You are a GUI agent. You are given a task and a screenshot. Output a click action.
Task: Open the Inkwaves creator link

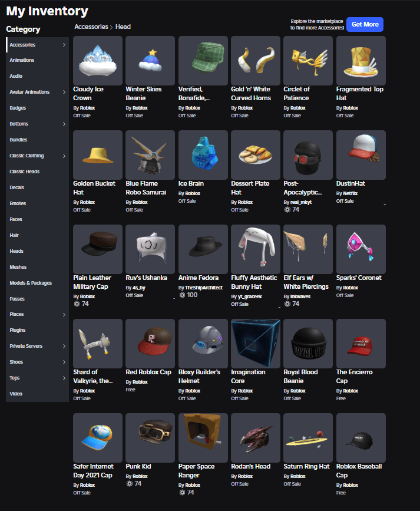pos(300,296)
